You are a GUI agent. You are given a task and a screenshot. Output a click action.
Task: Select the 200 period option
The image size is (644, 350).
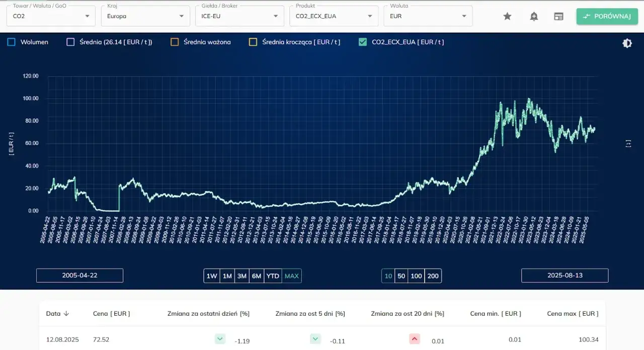[433, 276]
